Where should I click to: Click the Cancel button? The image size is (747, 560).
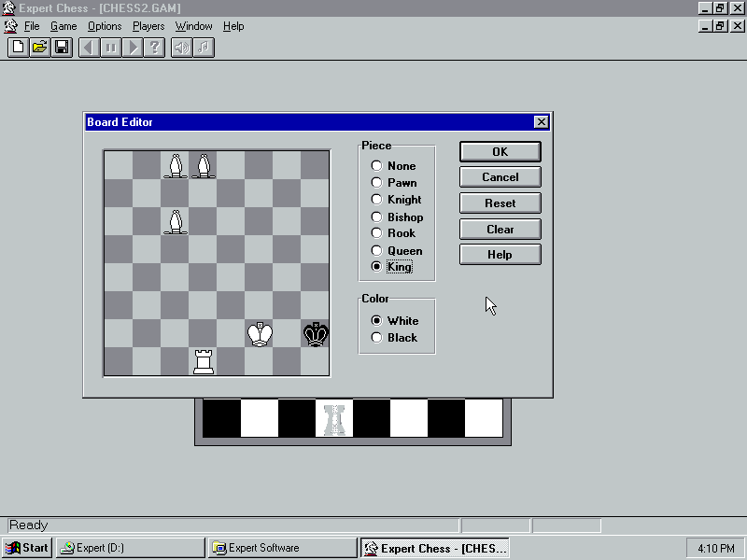500,177
